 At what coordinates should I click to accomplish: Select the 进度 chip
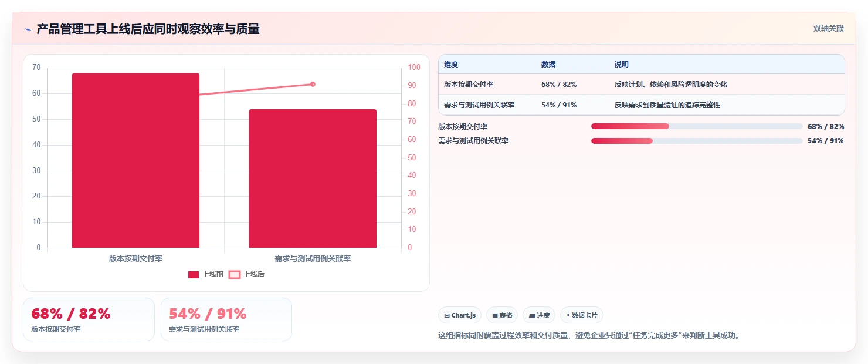pyautogui.click(x=539, y=315)
